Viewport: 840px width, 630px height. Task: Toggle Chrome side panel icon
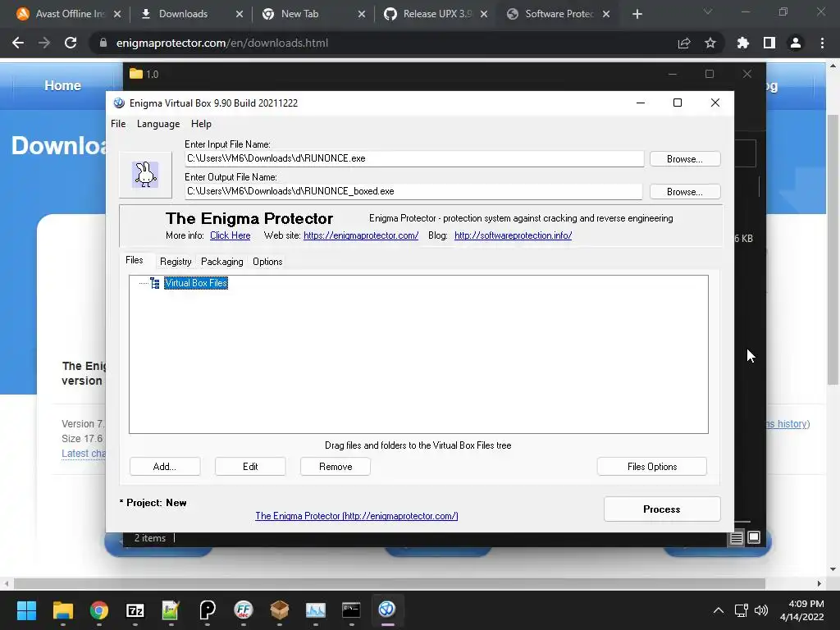(x=769, y=43)
